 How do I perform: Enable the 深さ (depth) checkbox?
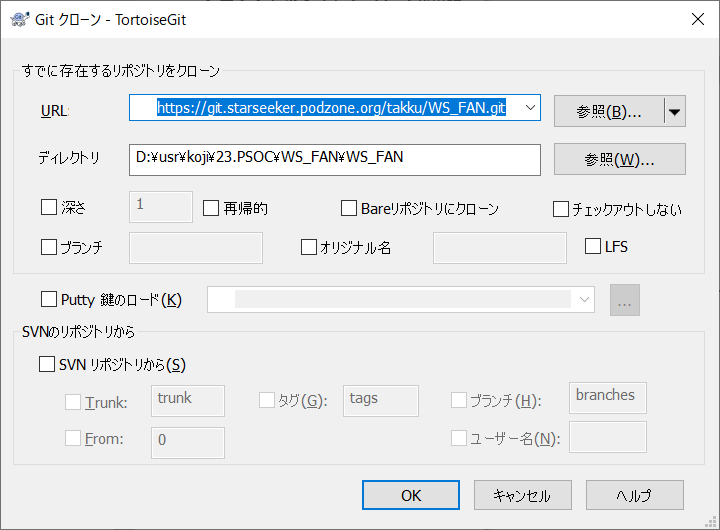point(49,208)
